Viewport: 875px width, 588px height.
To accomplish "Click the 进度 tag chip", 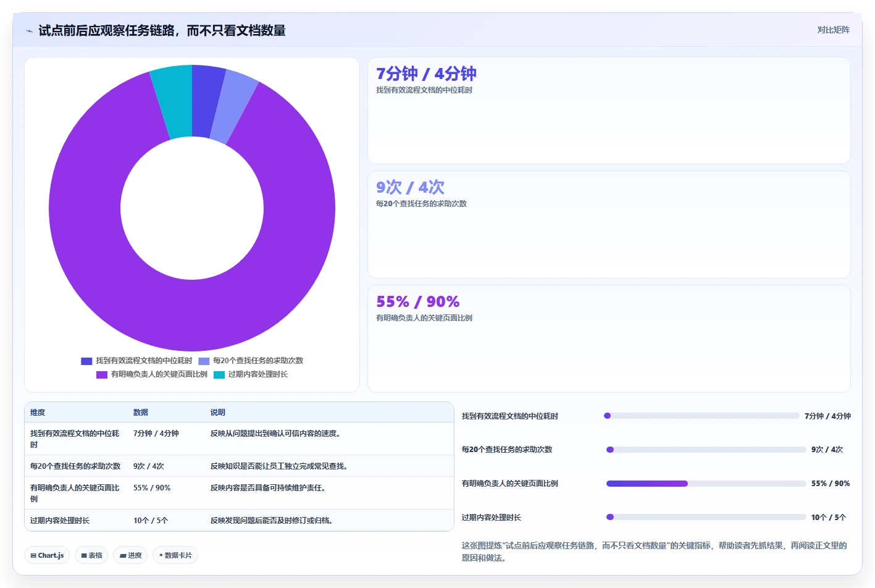I will [130, 555].
